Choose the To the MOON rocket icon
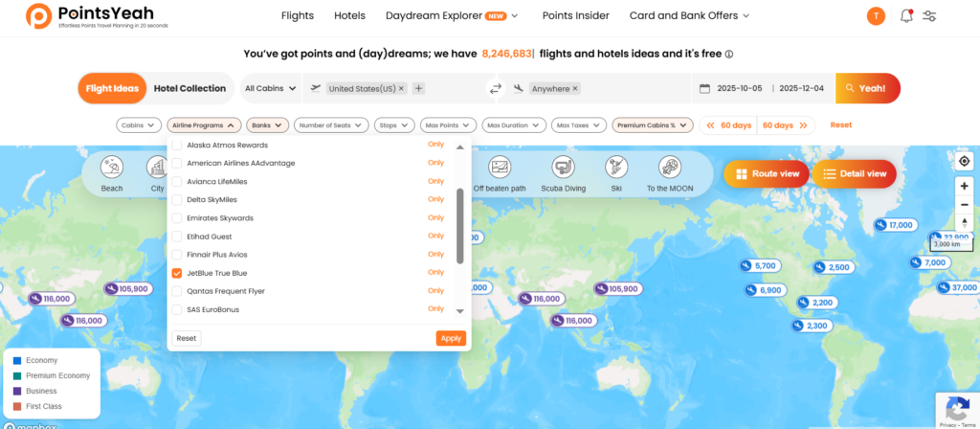 click(669, 169)
